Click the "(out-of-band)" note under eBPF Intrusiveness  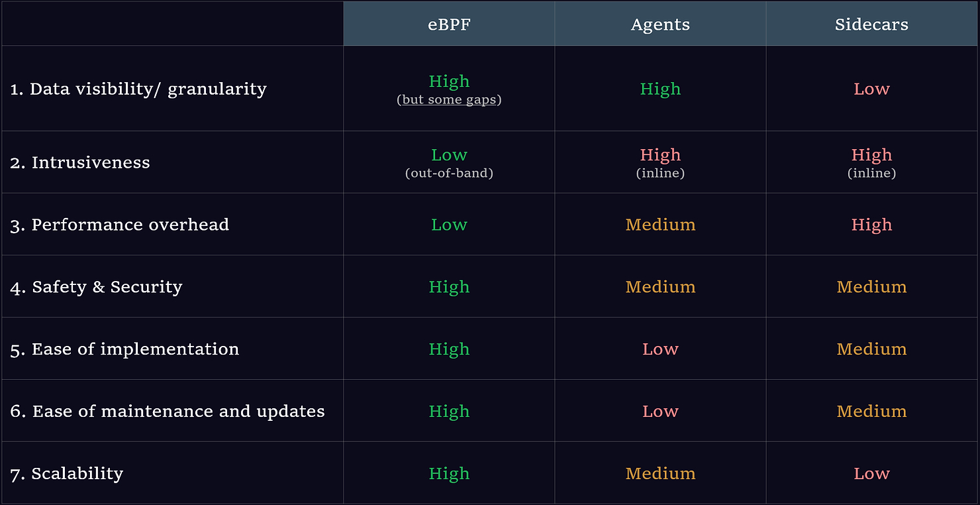[449, 174]
